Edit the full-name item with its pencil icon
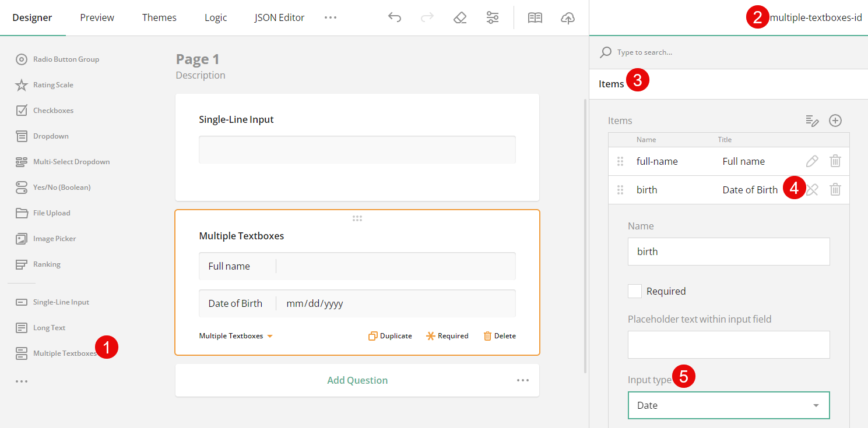Image resolution: width=868 pixels, height=428 pixels. (x=812, y=161)
